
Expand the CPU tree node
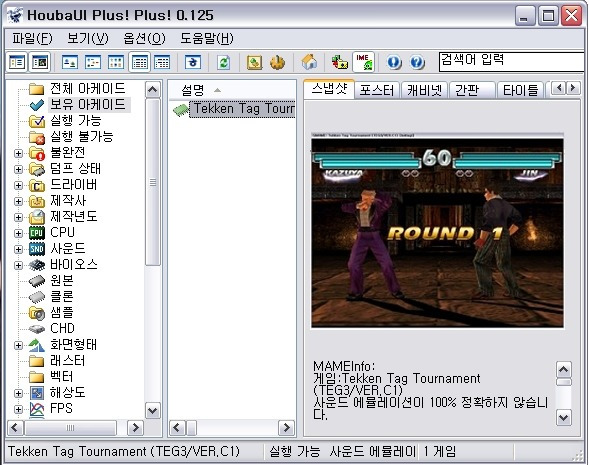(x=18, y=233)
